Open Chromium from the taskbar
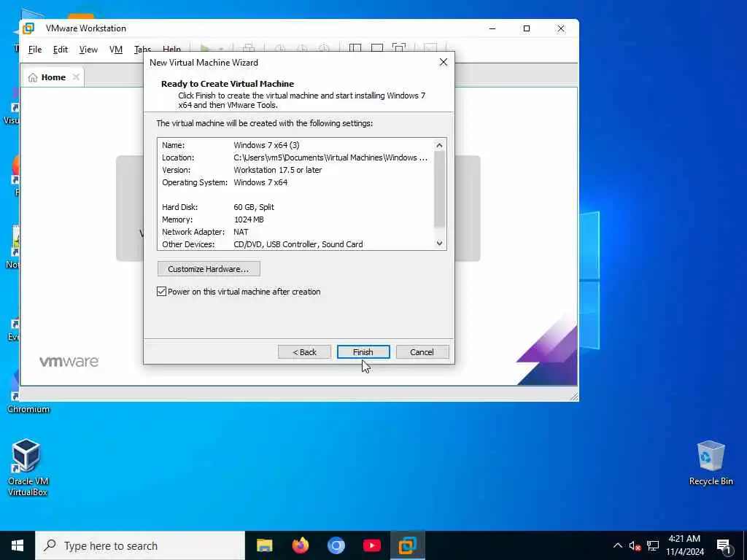The image size is (747, 560). pos(336,545)
